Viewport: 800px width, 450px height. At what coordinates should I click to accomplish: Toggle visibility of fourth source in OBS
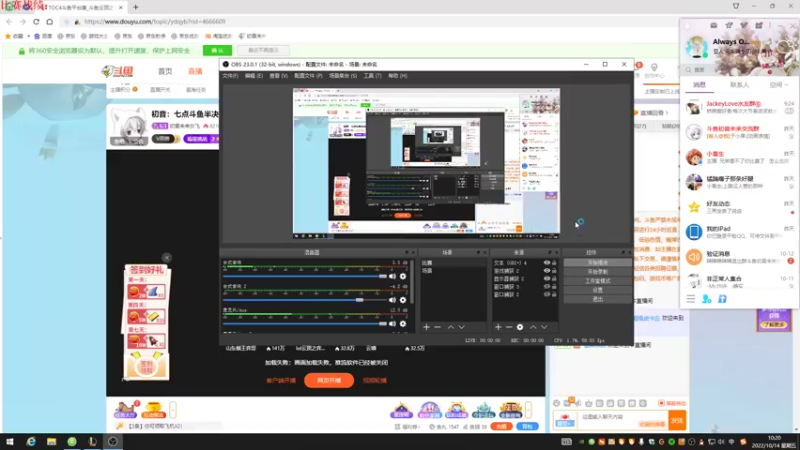click(x=547, y=287)
